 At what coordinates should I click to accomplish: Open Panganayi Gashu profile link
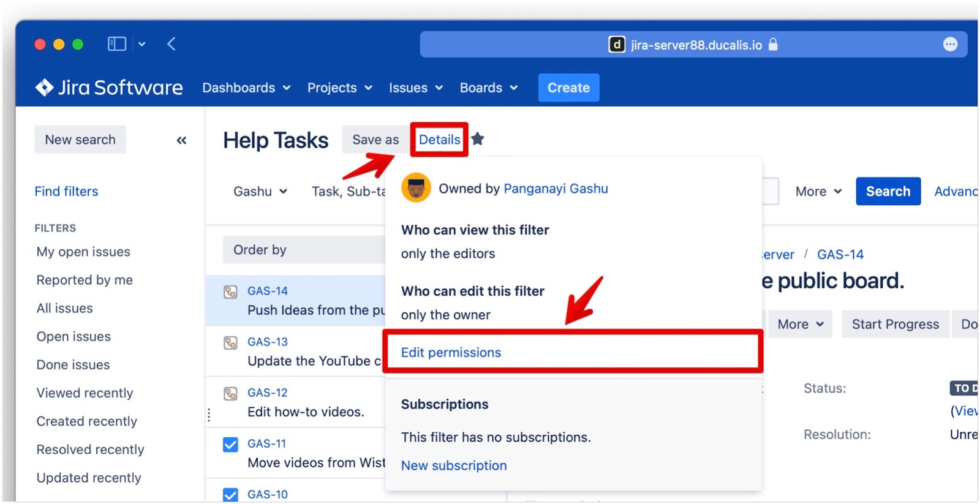[556, 189]
